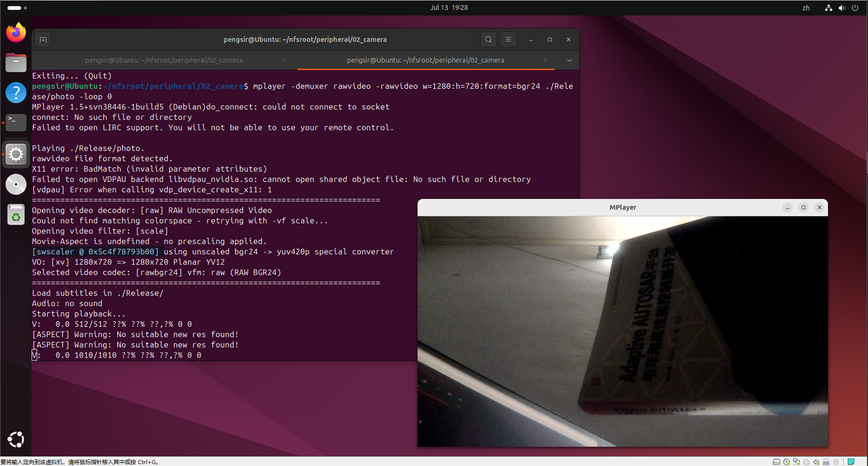Viewport: 868px width, 466px height.
Task: Expand the terminal tab list dropdown
Action: 570,60
